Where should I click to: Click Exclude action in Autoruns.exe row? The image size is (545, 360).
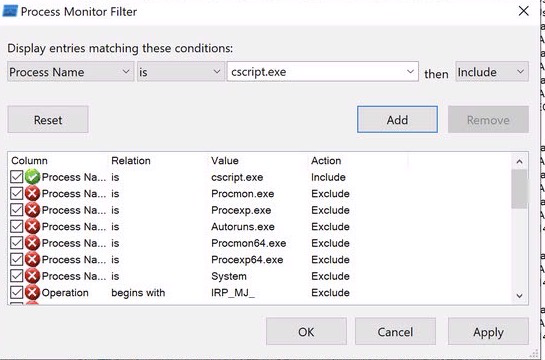[x=330, y=227]
